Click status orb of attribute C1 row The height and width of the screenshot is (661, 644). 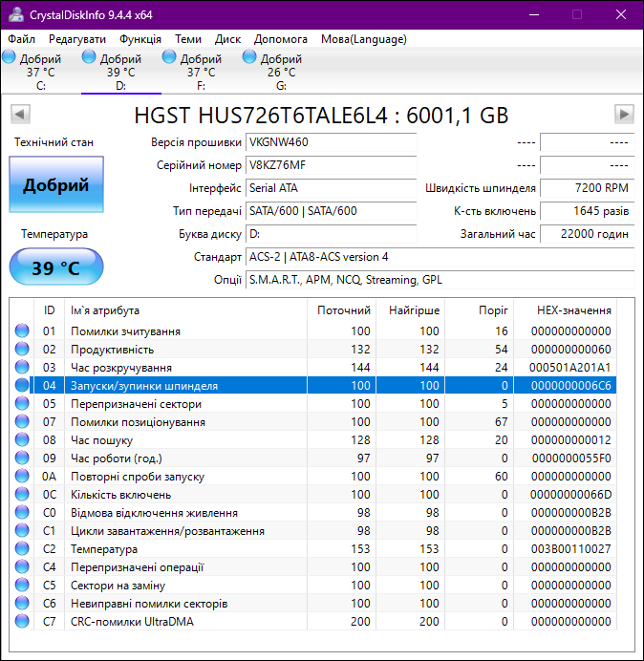22,530
